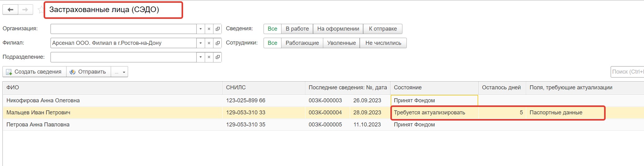This screenshot has height=166, width=644.
Task: Click the 'Создать сведения' button
Action: click(34, 72)
